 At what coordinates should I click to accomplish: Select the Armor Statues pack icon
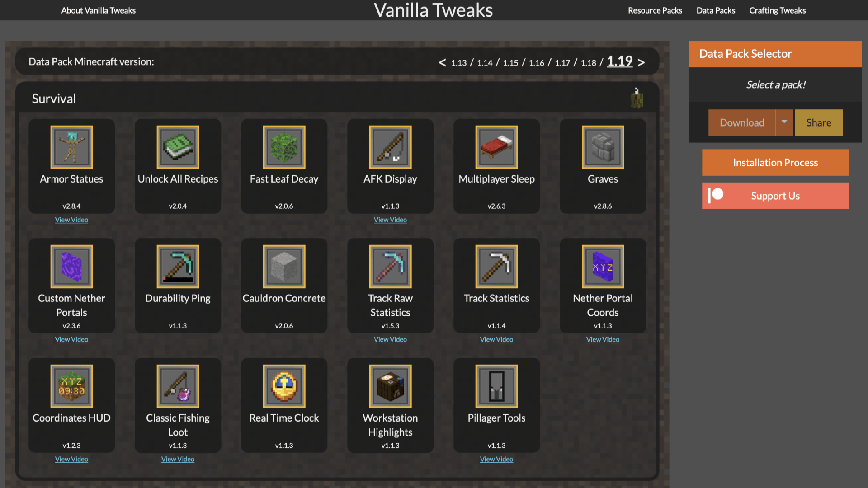click(71, 147)
